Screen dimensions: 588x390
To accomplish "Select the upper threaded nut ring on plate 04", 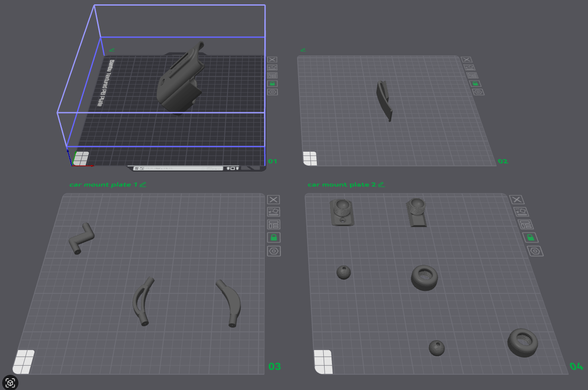I will [424, 278].
